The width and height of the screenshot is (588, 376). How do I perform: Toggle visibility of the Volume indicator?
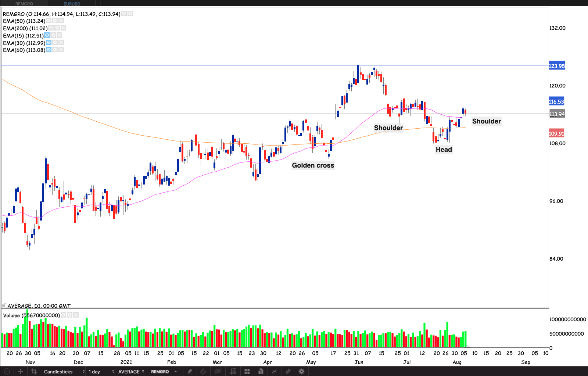pyautogui.click(x=63, y=315)
